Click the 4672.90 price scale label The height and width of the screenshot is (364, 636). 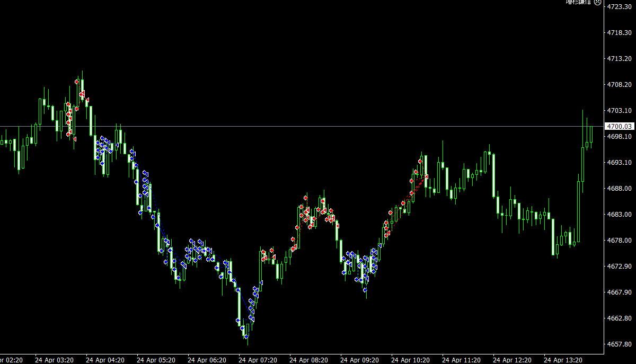619,266
